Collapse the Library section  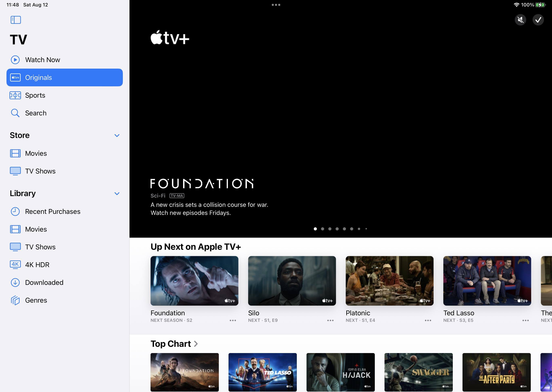[117, 194]
